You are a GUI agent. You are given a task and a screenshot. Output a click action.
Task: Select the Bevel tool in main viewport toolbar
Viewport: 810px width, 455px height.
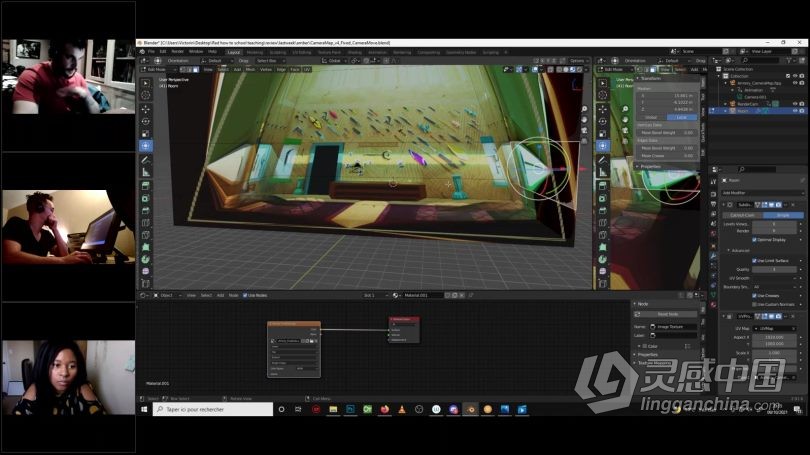pos(146,211)
